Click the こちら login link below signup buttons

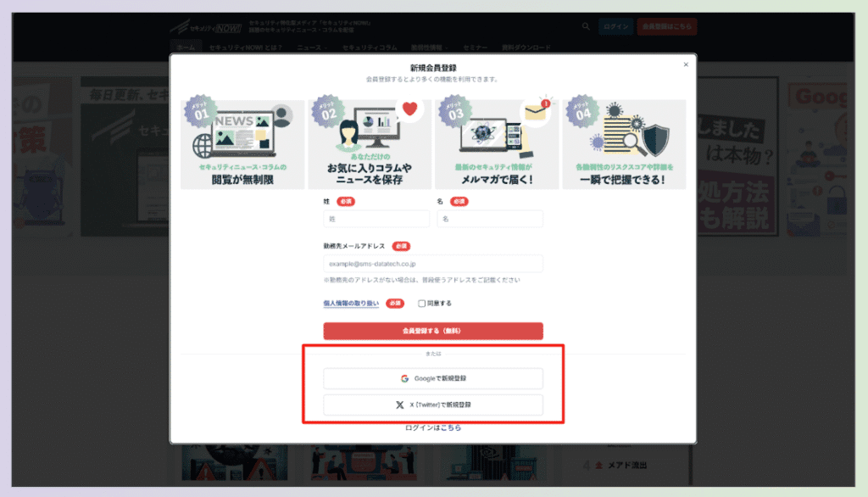[x=451, y=428]
